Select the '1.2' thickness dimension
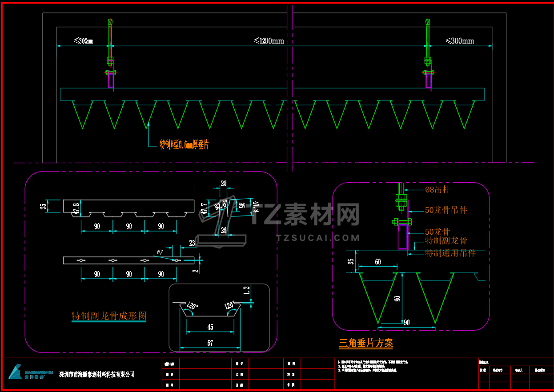The height and width of the screenshot is (392, 554). point(247,291)
